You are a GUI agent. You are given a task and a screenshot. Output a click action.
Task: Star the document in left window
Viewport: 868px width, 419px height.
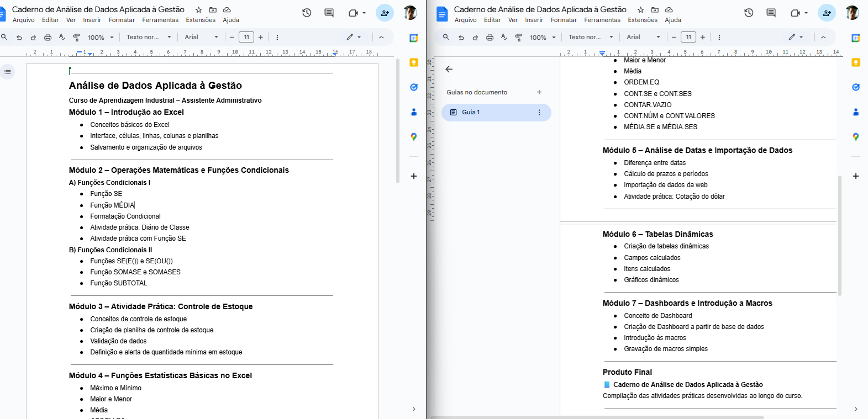[x=198, y=10]
